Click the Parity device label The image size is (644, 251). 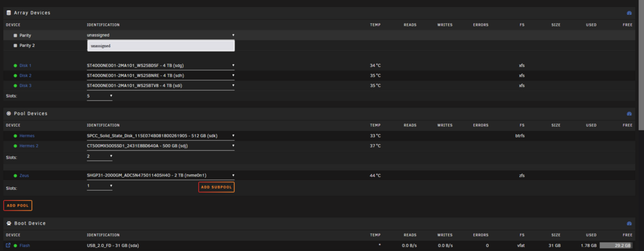(25, 35)
